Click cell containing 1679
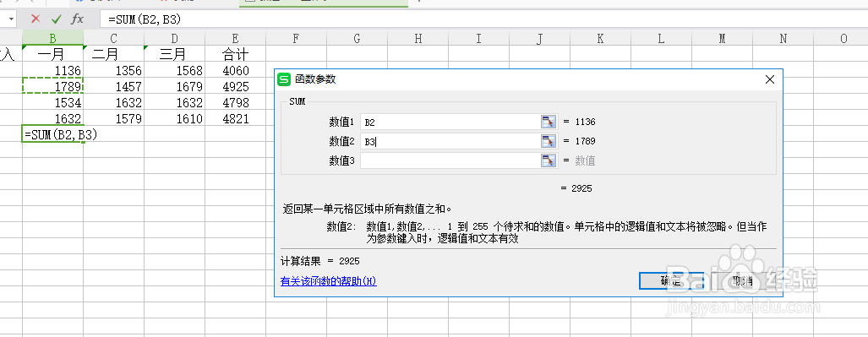Screen dimensions: 868x337 click(x=174, y=86)
